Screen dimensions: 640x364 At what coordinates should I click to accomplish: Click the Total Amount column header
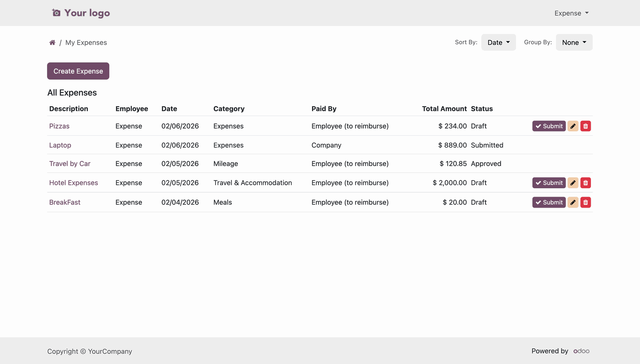444,109
